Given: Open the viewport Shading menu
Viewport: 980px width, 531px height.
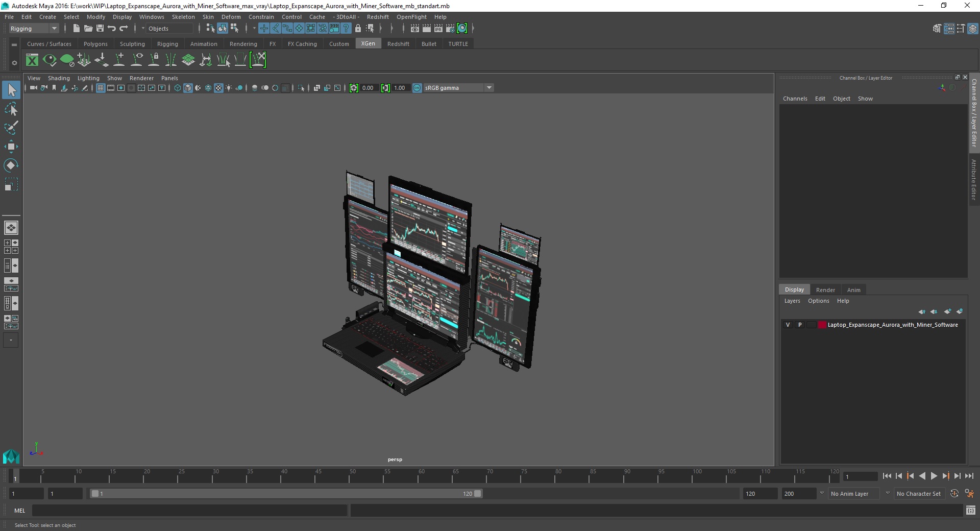Looking at the screenshot, I should click(x=59, y=78).
